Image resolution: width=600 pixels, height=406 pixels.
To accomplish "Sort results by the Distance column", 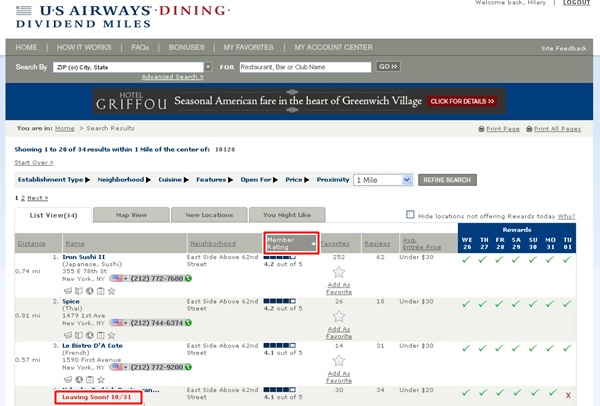I will pos(31,244).
